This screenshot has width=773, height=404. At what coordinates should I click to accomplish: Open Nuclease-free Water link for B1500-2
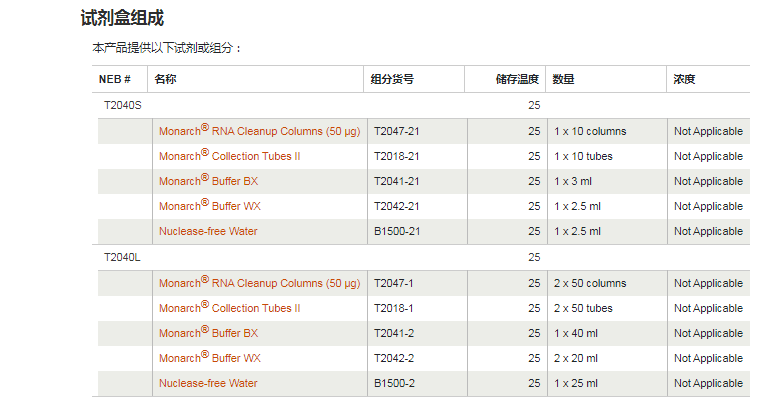point(208,383)
